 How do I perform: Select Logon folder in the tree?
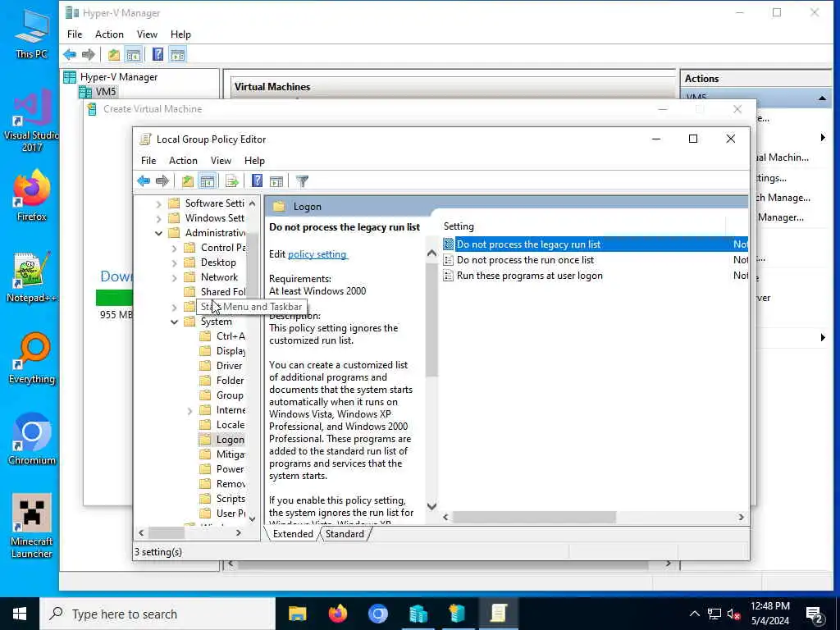click(x=231, y=440)
